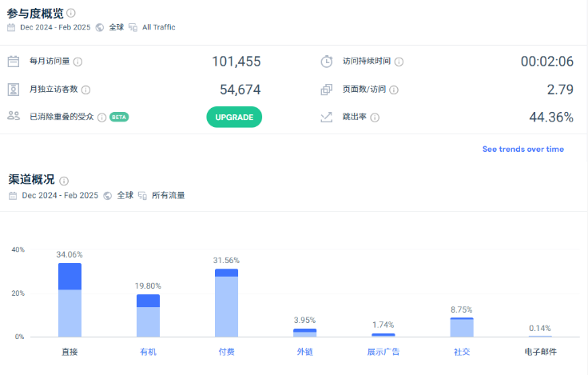The width and height of the screenshot is (588, 375).
Task: Click the globe icon beside 全球 in 参与度概览
Action: point(100,27)
